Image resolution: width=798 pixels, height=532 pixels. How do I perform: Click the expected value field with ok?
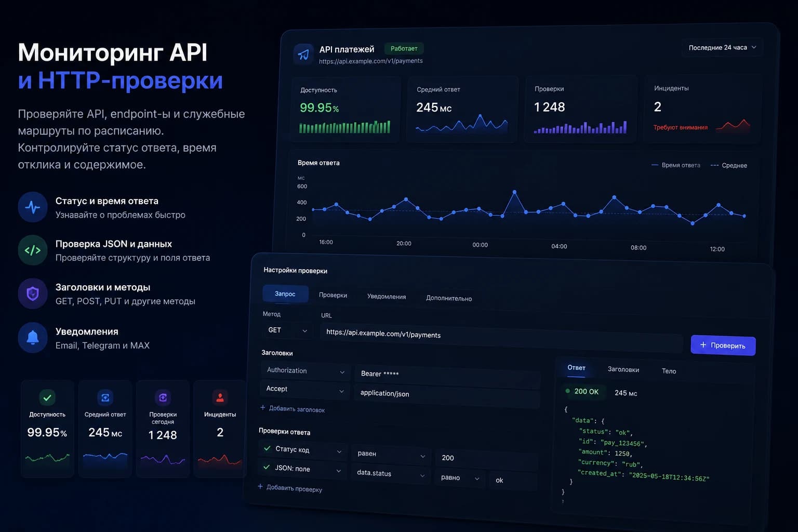[513, 481]
